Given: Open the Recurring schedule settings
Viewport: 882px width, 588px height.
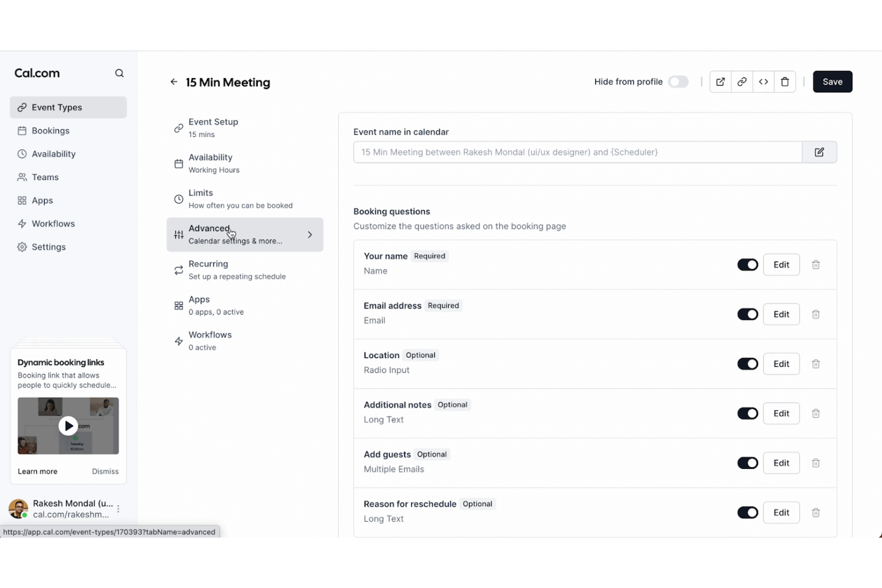Looking at the screenshot, I should (237, 270).
